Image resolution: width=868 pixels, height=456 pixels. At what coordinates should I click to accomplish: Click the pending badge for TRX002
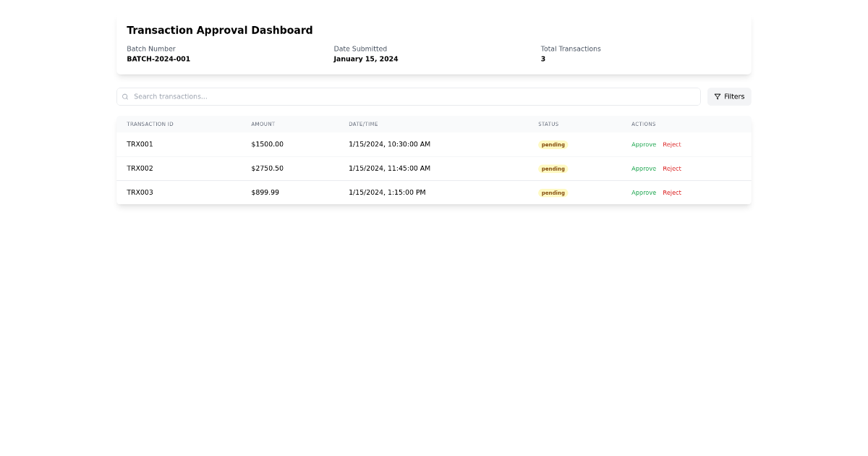coord(553,168)
